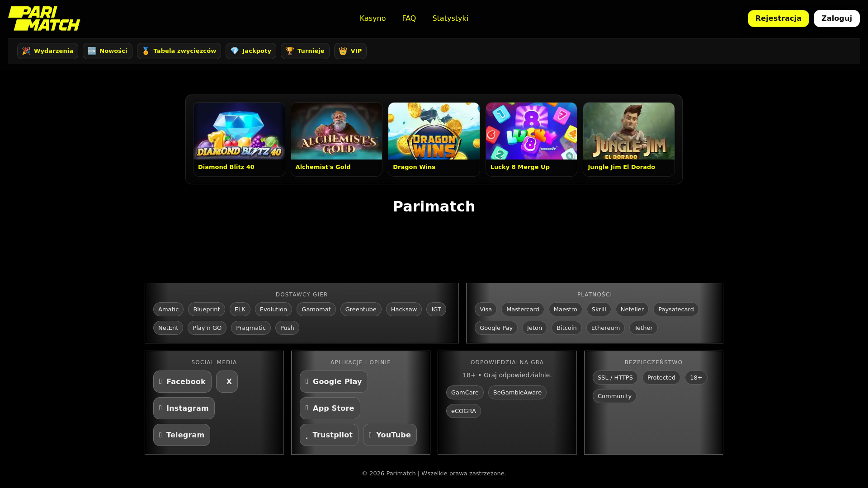Select the Evolution provider chip
The image size is (868, 488).
pyautogui.click(x=273, y=310)
